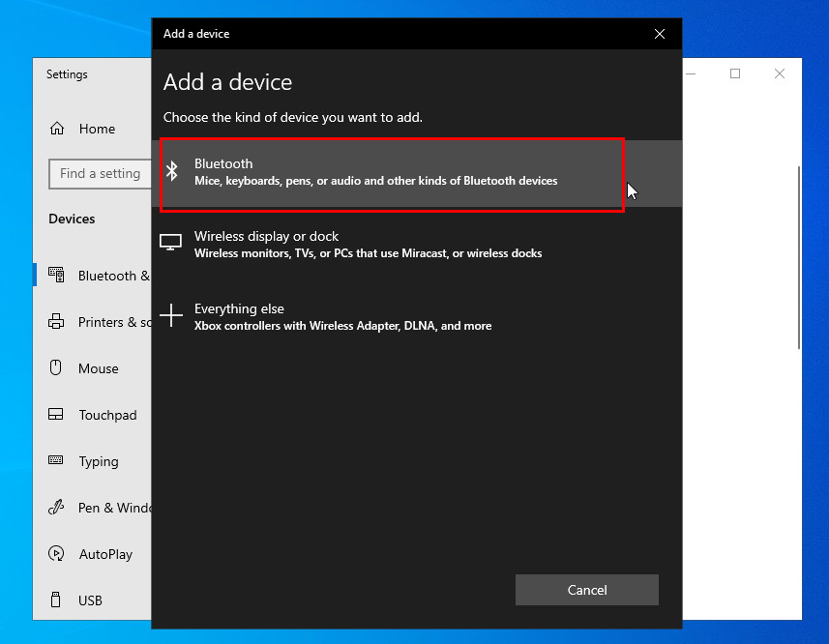Open USB settings page

point(92,600)
